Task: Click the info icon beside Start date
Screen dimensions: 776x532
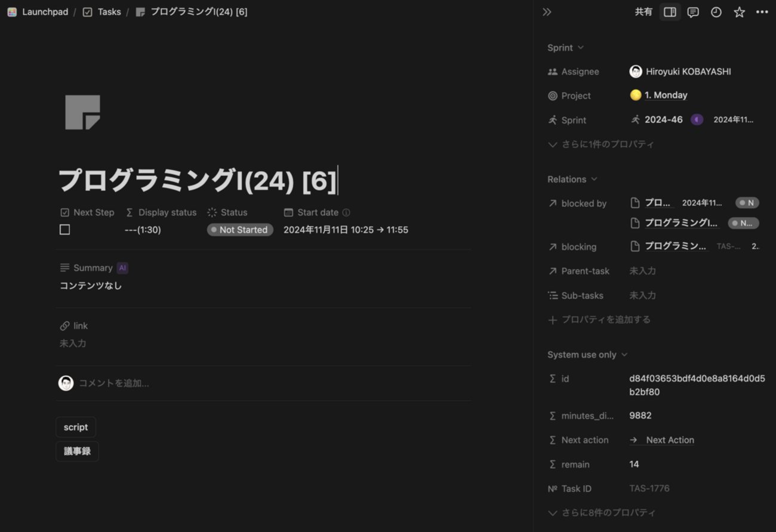Action: [346, 212]
